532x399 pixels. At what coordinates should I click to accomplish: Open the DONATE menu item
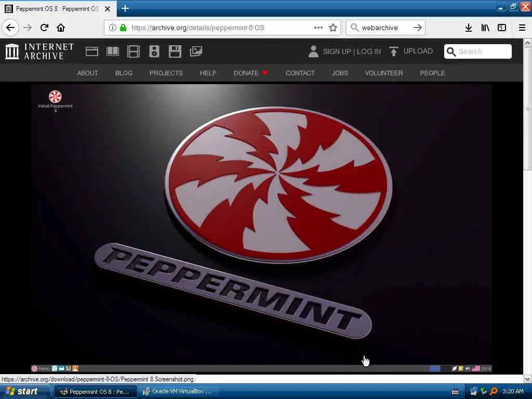pos(250,73)
